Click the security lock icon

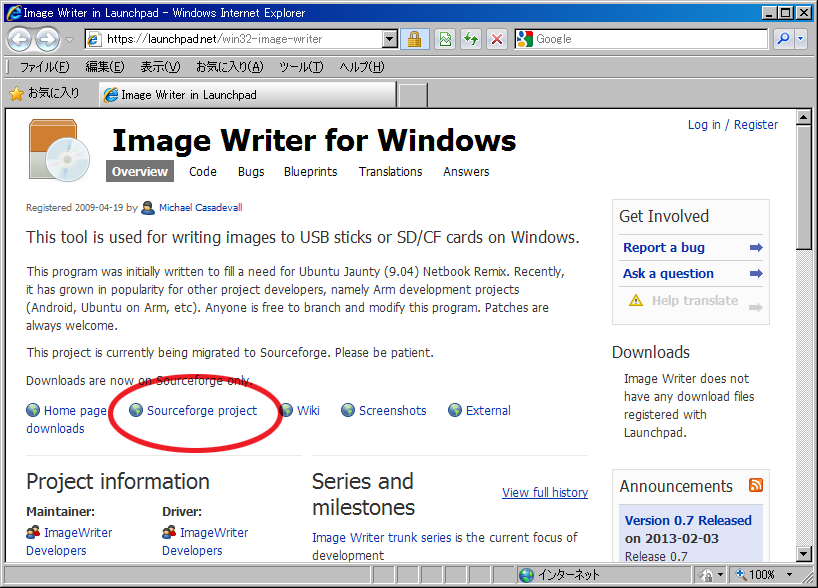point(415,39)
